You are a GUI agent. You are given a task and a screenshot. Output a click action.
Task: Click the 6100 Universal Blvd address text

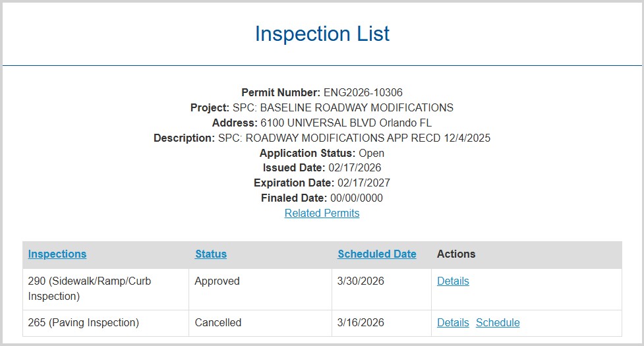point(346,123)
